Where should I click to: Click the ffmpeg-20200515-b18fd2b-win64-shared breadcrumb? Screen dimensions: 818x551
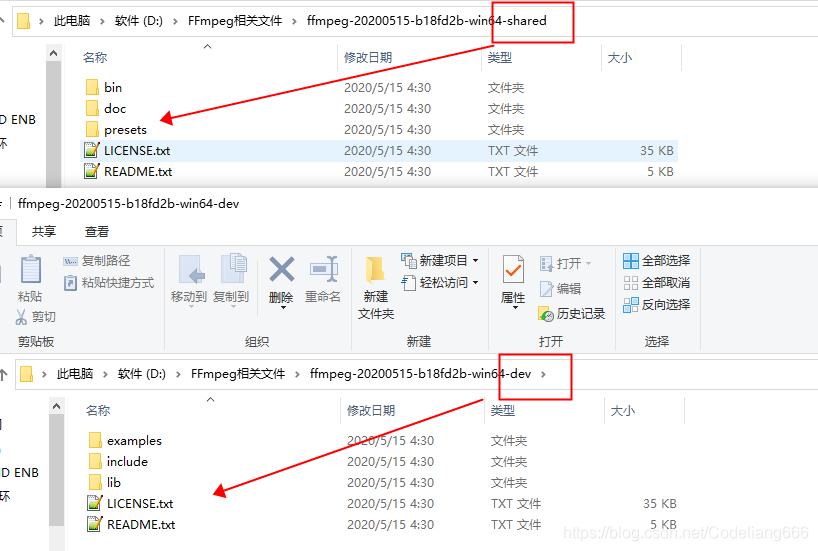pyautogui.click(x=426, y=21)
